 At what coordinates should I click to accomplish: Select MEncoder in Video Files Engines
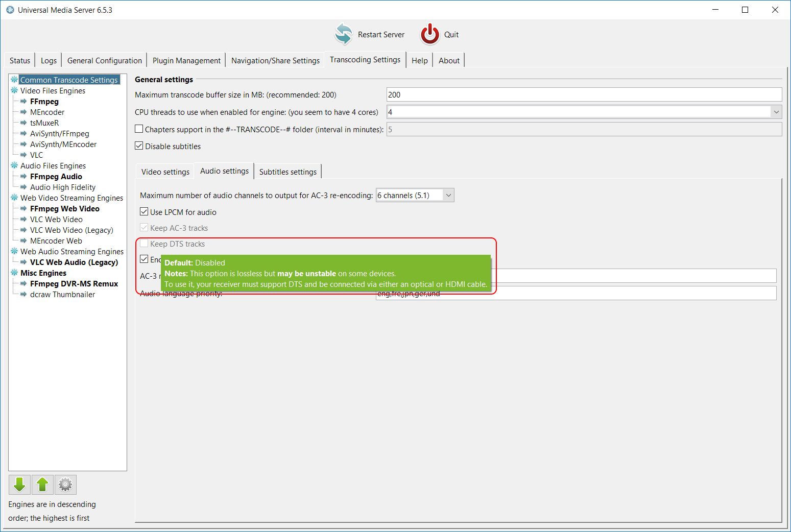pos(47,112)
